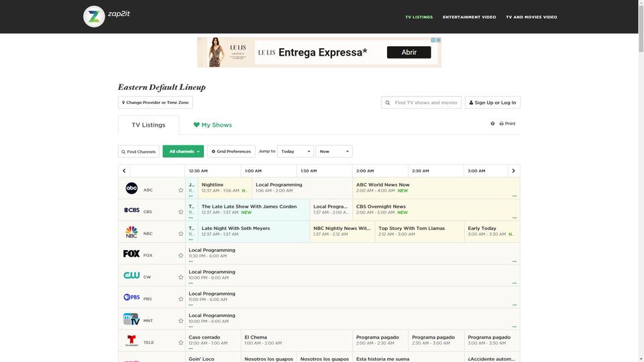Image resolution: width=644 pixels, height=362 pixels.
Task: Click the Le Lis ad model image
Action: click(x=215, y=52)
